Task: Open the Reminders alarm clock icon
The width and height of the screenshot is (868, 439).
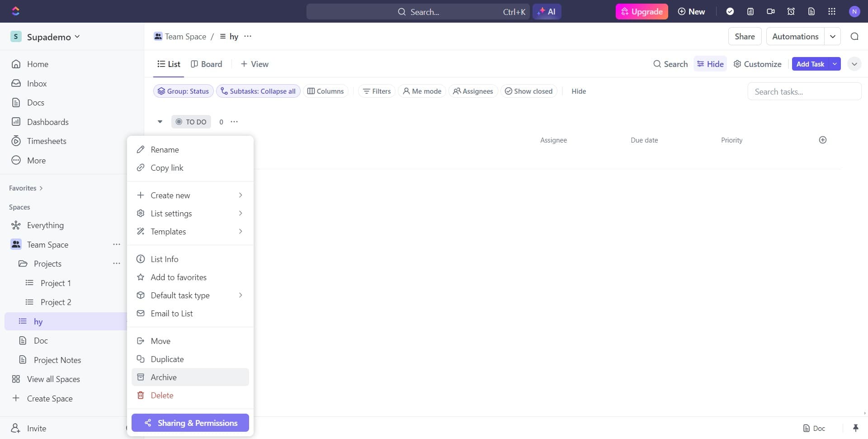Action: click(791, 11)
